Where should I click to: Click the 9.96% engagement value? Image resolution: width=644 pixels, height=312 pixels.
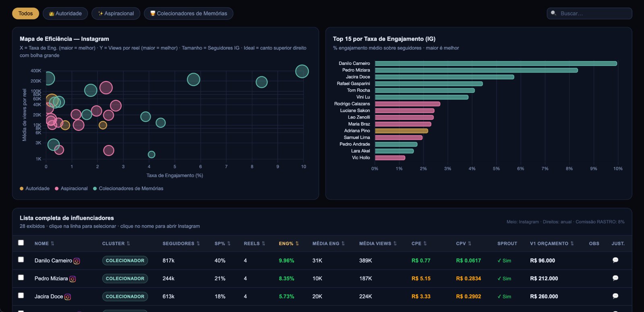(x=286, y=261)
